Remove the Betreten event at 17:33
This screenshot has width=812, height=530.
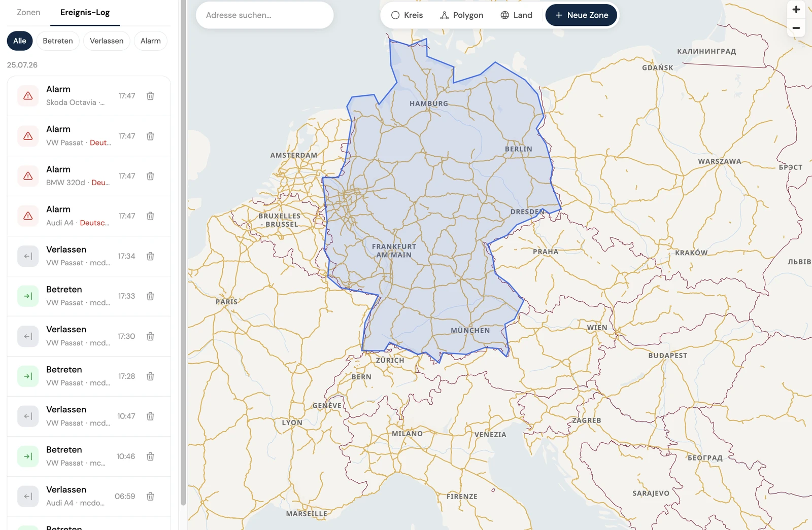pos(150,296)
